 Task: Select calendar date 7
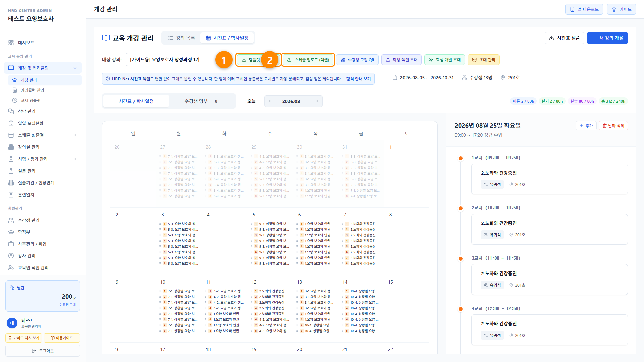click(345, 215)
